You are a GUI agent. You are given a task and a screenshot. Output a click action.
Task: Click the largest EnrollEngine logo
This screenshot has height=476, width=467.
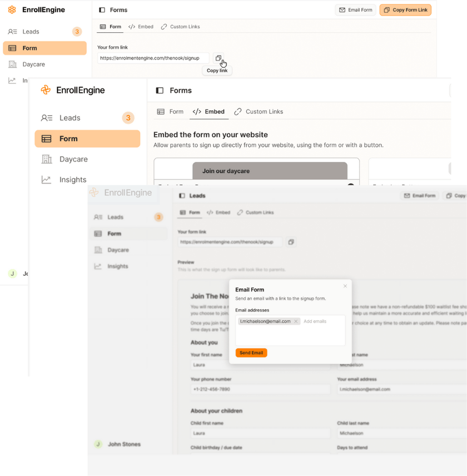(73, 90)
